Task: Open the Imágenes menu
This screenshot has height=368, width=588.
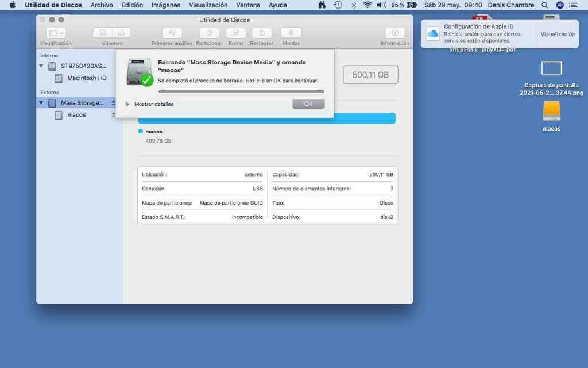Action: [165, 5]
